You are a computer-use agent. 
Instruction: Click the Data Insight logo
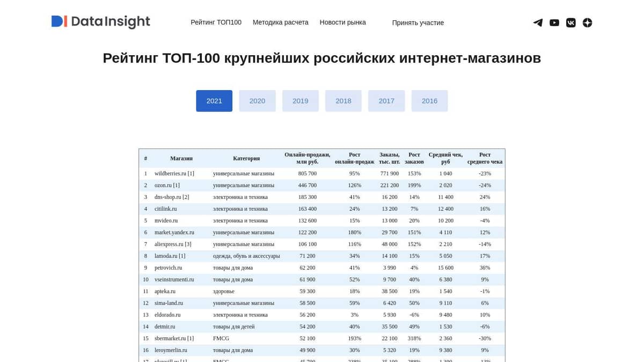click(100, 21)
